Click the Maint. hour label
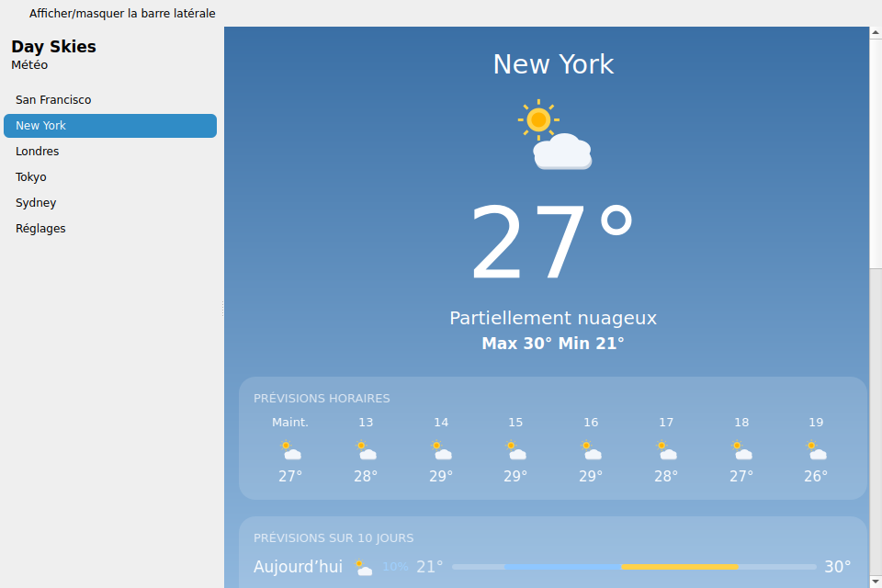Image resolution: width=882 pixels, height=588 pixels. pos(290,422)
